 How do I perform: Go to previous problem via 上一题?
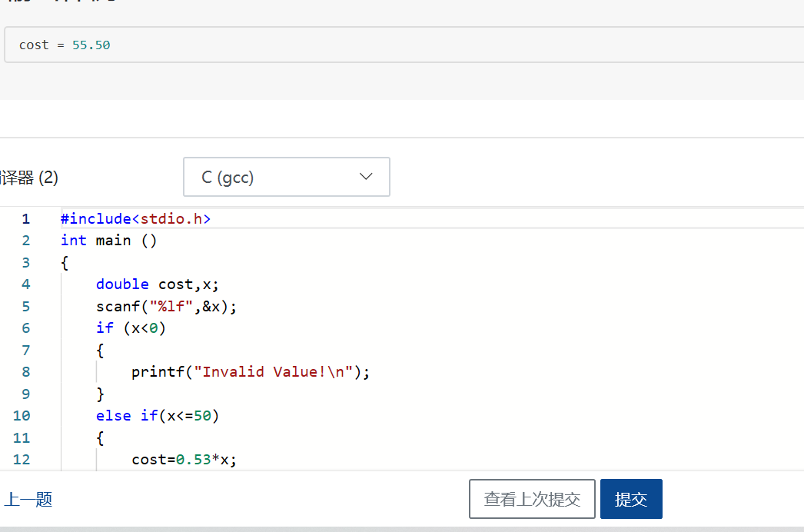[x=28, y=500]
